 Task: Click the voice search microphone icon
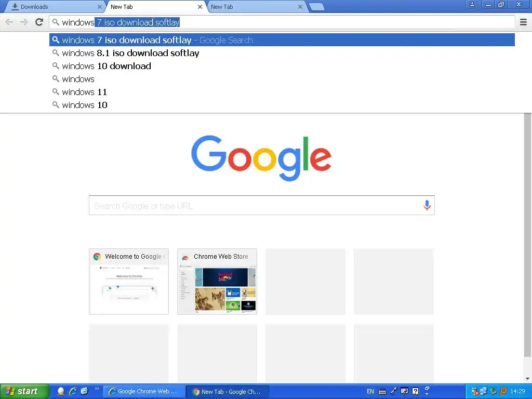[x=427, y=205]
